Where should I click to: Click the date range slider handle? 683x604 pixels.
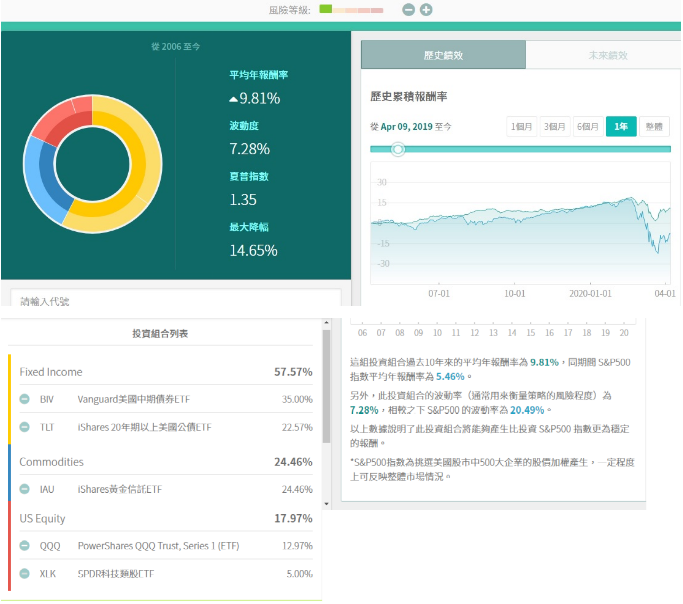[398, 149]
